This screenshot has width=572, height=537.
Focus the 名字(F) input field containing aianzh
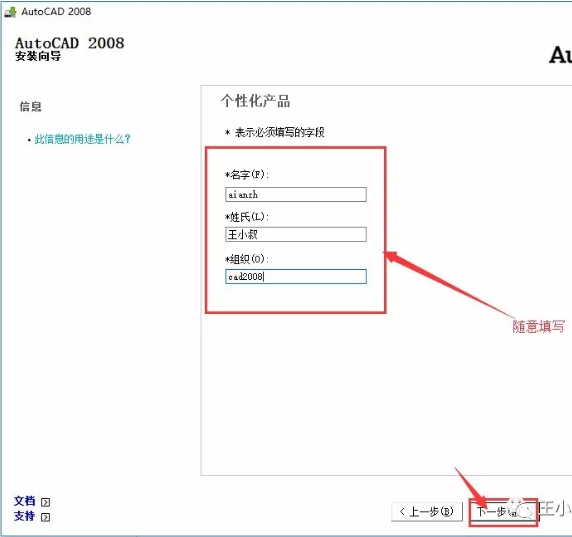pyautogui.click(x=296, y=194)
